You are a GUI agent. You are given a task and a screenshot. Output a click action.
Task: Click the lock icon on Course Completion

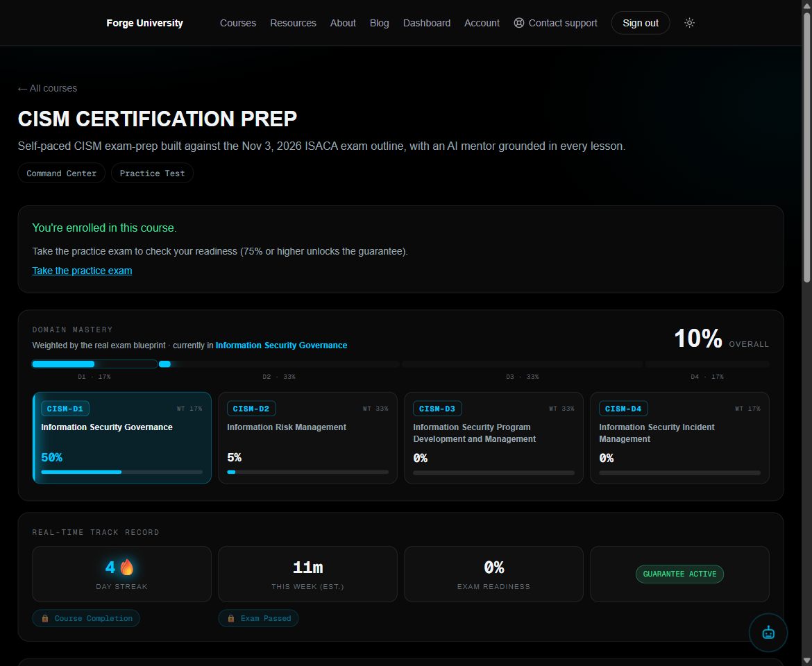45,618
